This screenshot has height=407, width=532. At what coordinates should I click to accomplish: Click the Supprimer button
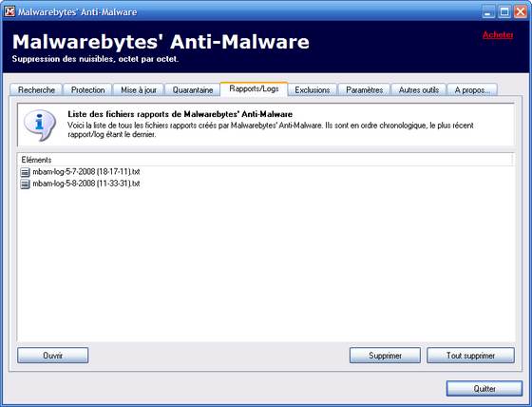[385, 356]
